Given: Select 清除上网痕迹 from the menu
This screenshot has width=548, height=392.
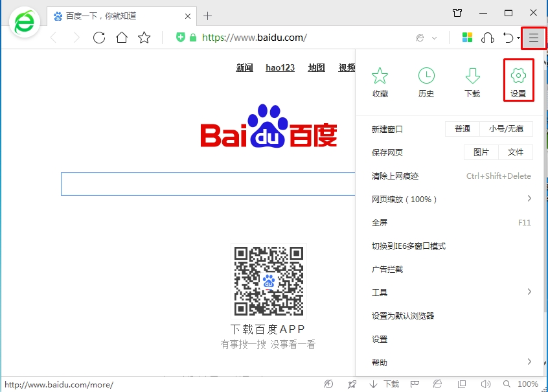Looking at the screenshot, I should pos(394,176).
